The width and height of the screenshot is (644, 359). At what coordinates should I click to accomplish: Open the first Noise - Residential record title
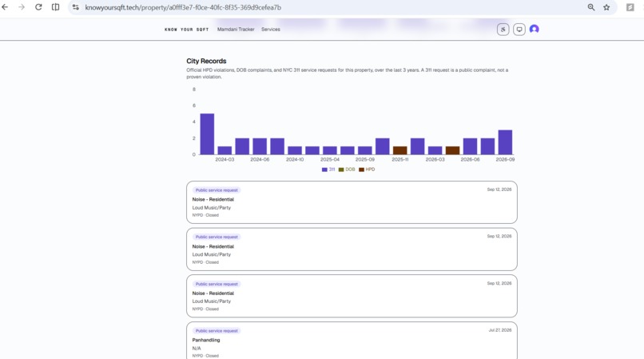click(213, 199)
